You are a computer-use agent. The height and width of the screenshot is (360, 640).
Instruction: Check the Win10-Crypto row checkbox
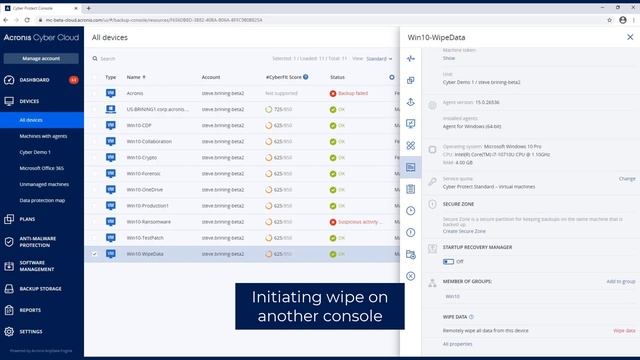point(95,158)
